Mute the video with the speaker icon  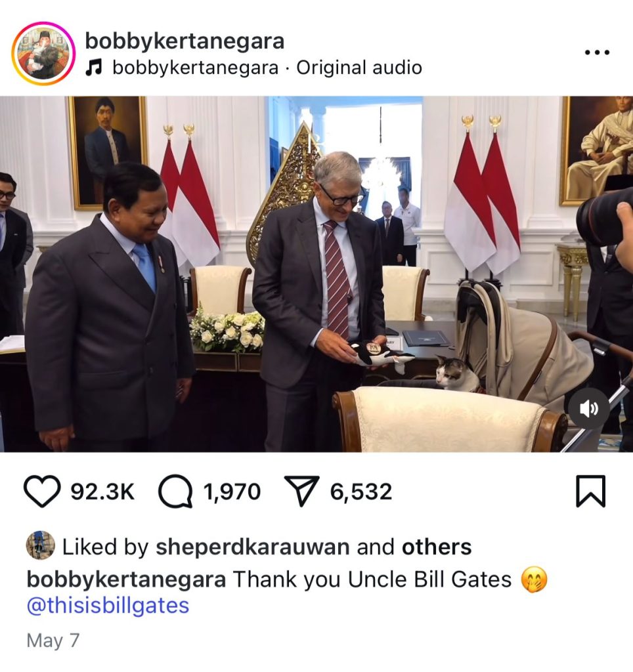589,409
